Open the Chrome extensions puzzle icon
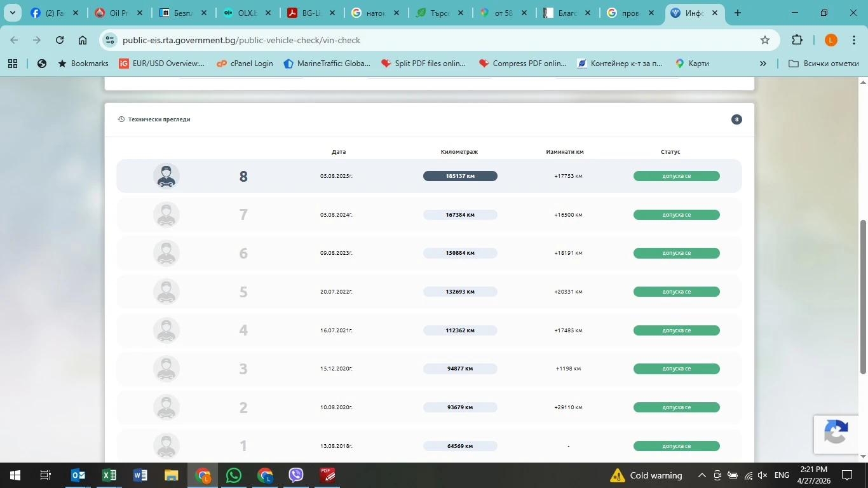 click(797, 40)
